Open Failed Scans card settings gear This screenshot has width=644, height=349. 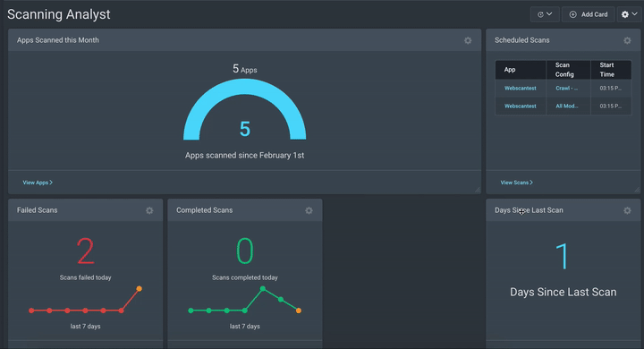149,210
